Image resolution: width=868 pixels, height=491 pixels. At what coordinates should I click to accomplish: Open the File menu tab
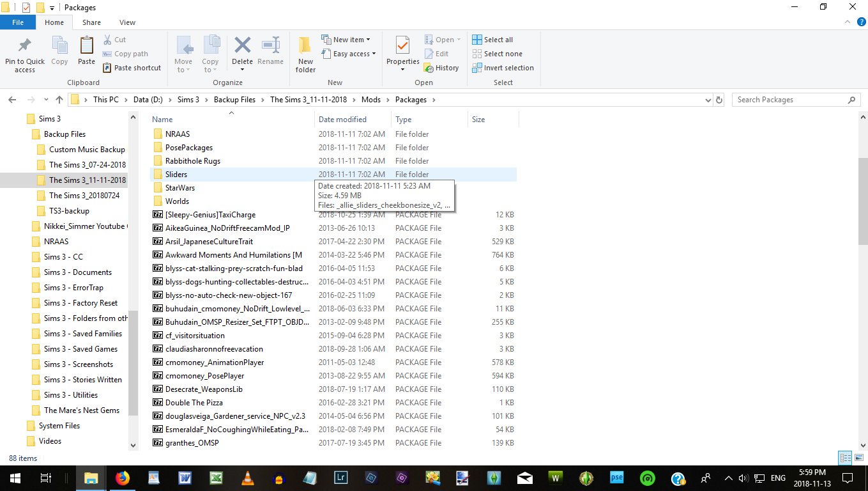click(x=18, y=22)
